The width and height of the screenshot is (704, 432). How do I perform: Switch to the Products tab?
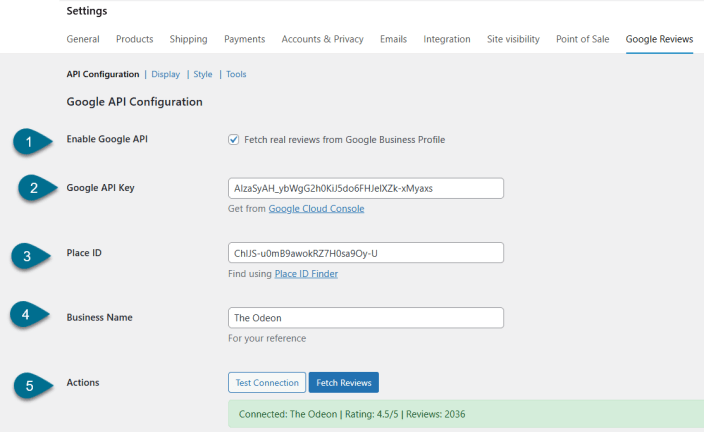coord(134,39)
